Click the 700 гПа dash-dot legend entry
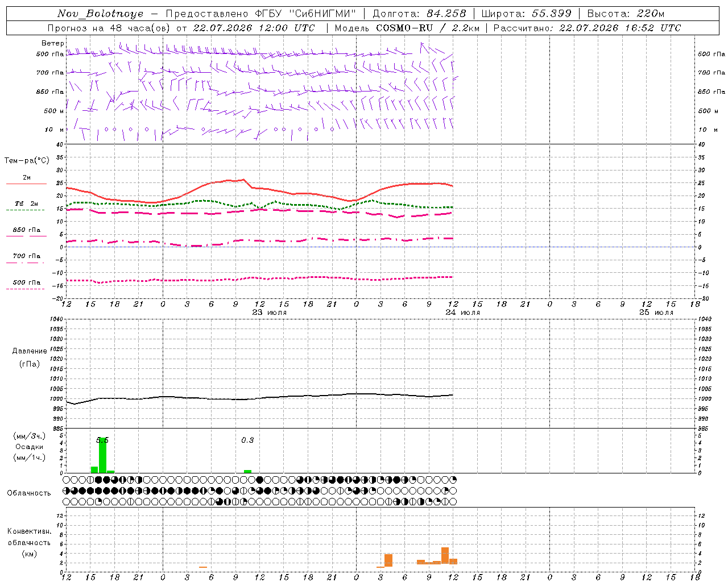Screen dimensions: 728x582 (26, 259)
